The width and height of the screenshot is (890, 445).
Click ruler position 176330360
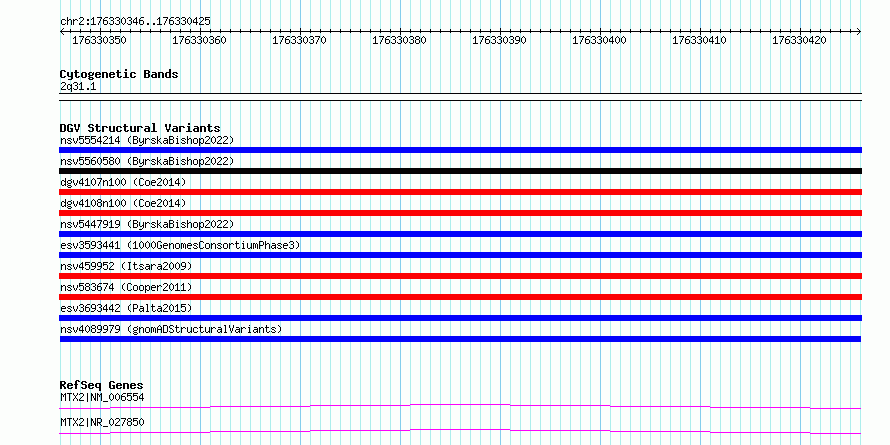tap(199, 40)
